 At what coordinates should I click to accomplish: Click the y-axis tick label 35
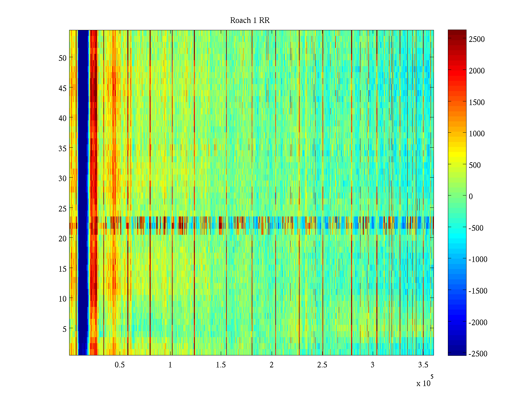tap(63, 148)
